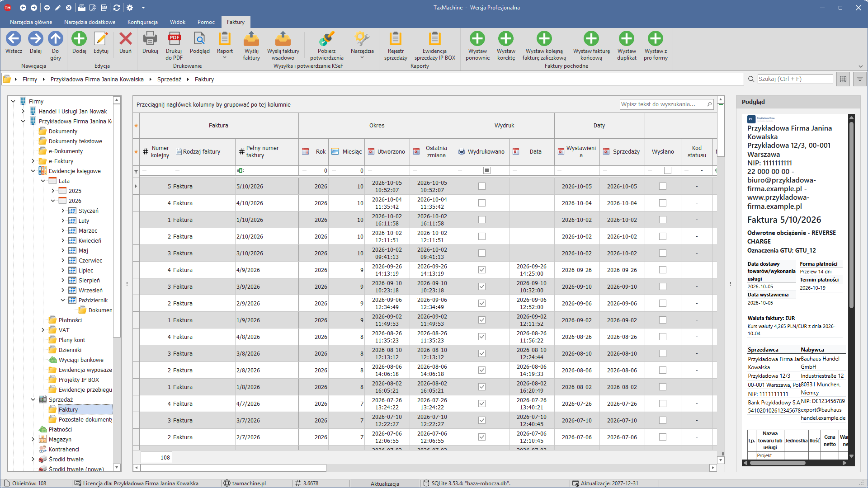This screenshot has width=868, height=488.
Task: Click the Wysłano filter row checkbox
Action: [668, 170]
